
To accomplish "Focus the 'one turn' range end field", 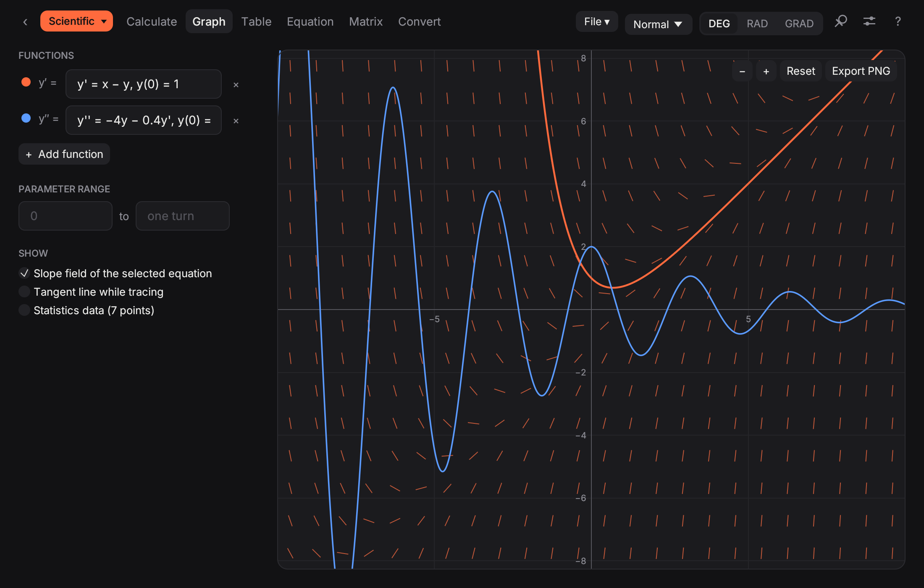I will click(183, 216).
